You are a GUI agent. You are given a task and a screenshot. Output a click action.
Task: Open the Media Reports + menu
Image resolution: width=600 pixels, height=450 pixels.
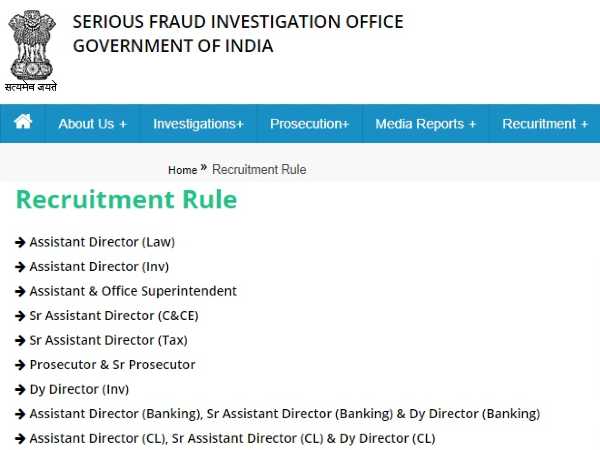pos(425,124)
